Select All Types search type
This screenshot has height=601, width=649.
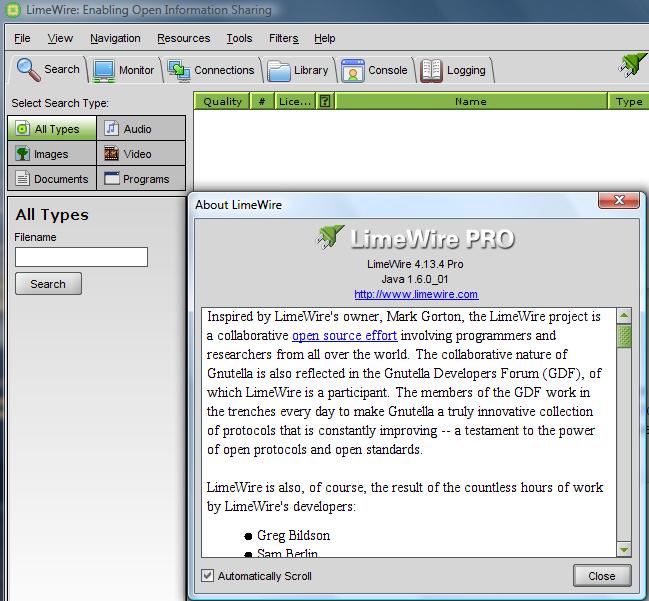coord(52,128)
